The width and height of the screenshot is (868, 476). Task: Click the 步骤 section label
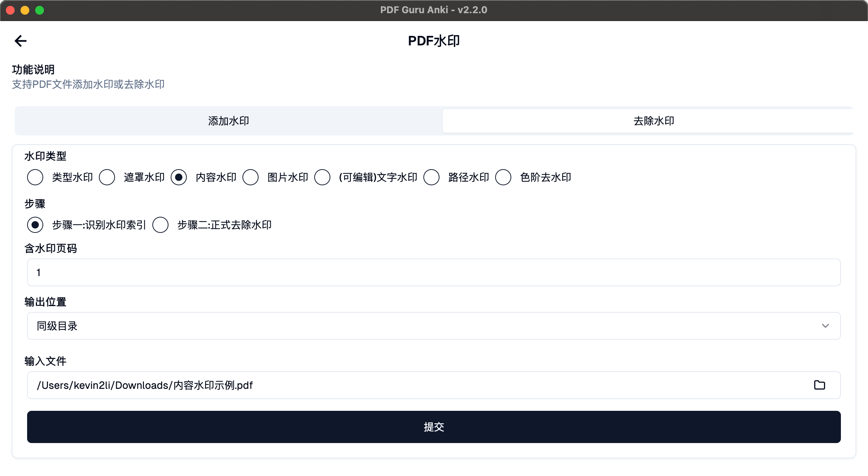(x=35, y=204)
